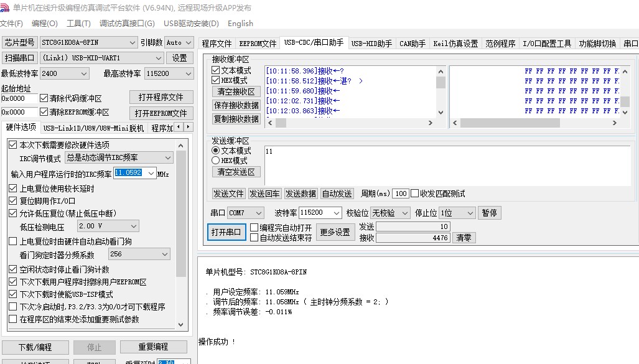
Task: Toggle 下次下载时使能USB-ISP模式 checkbox
Action: [12, 294]
